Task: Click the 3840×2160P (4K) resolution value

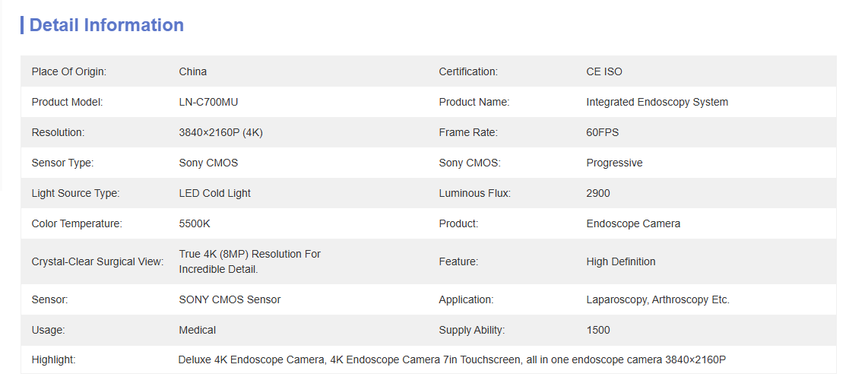Action: click(x=220, y=132)
